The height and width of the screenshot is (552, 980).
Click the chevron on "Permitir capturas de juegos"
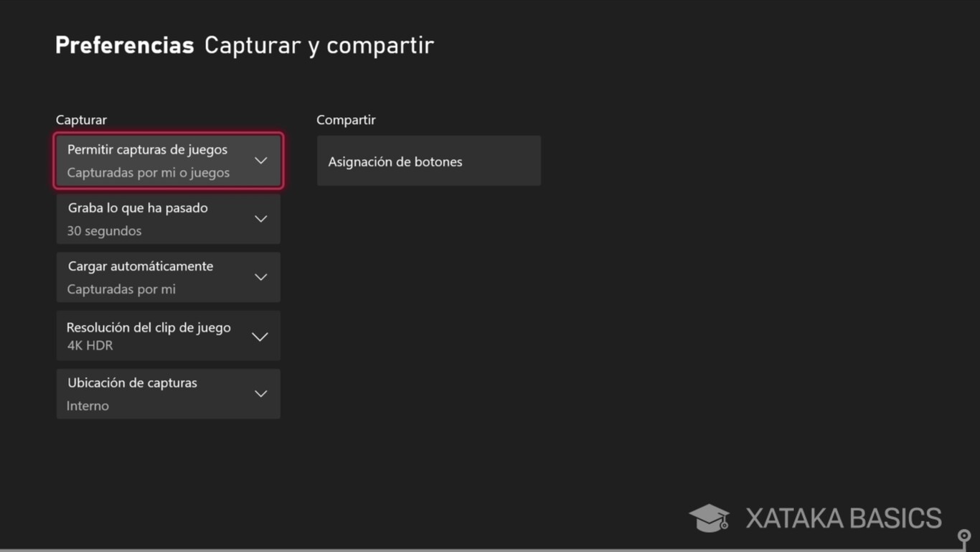pos(260,160)
